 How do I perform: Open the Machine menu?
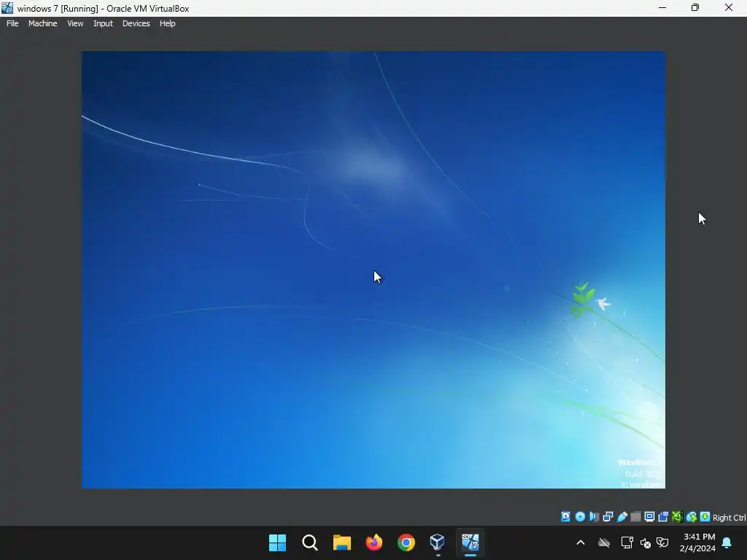(43, 23)
